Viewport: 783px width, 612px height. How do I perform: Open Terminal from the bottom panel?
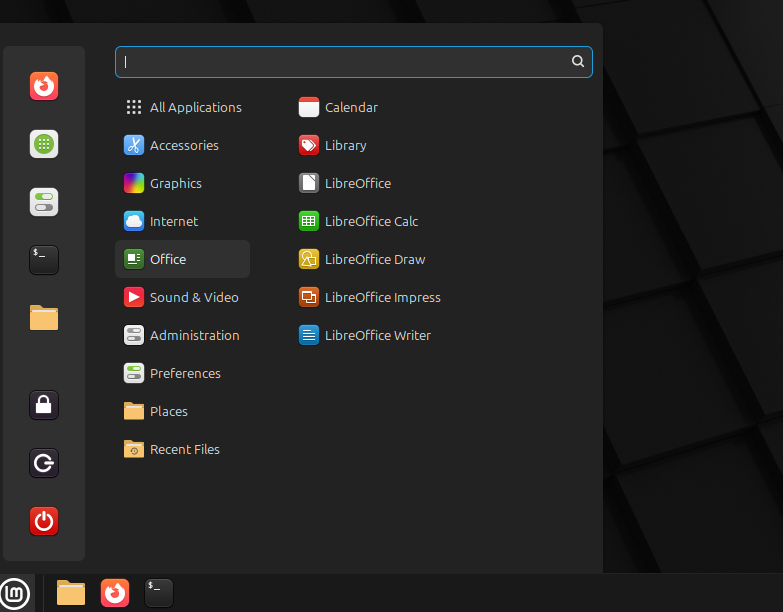coord(159,593)
